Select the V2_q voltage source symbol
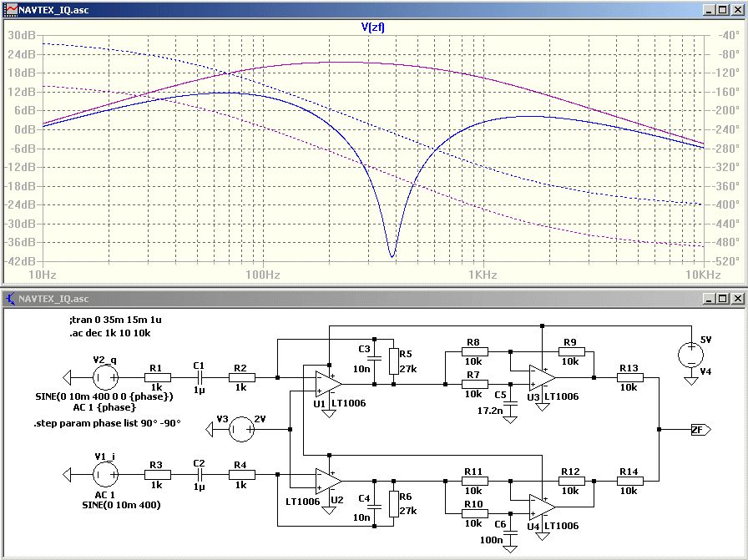 105,378
